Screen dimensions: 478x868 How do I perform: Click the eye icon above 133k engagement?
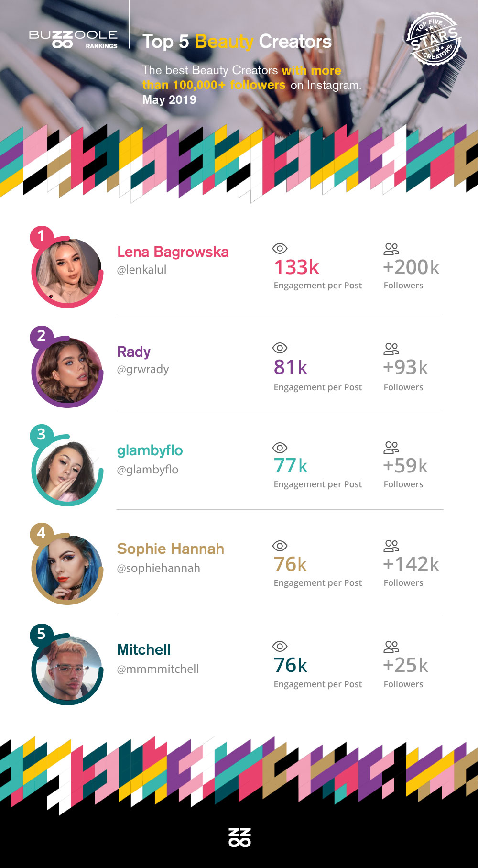click(x=280, y=248)
